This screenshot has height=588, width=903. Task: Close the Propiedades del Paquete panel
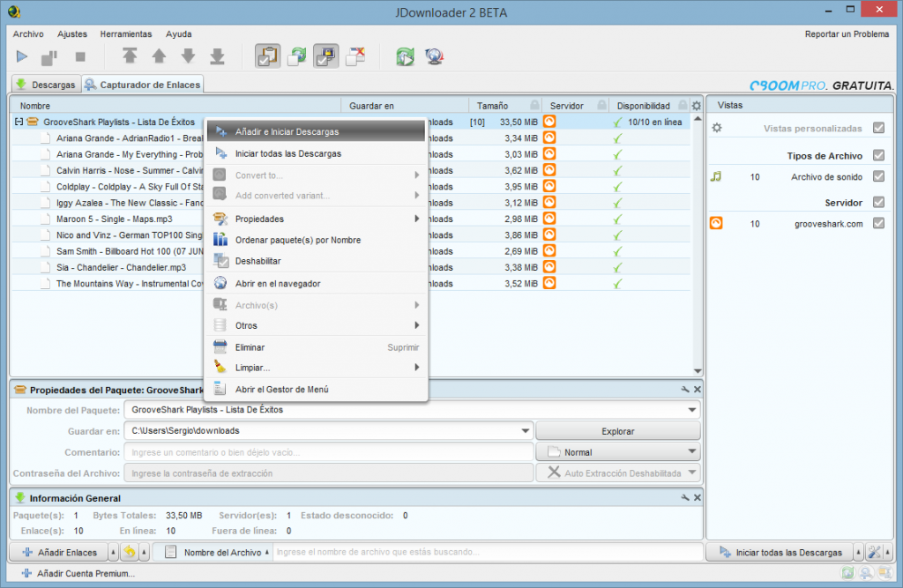pyautogui.click(x=698, y=390)
